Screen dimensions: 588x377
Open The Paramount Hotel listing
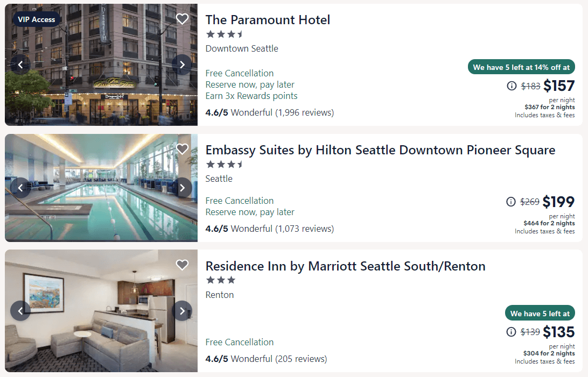268,20
